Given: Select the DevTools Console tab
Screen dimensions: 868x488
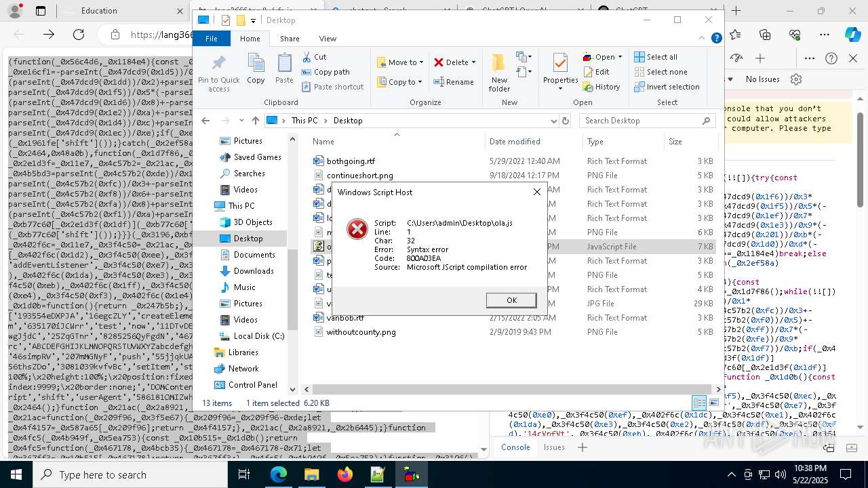Looking at the screenshot, I should tap(515, 447).
